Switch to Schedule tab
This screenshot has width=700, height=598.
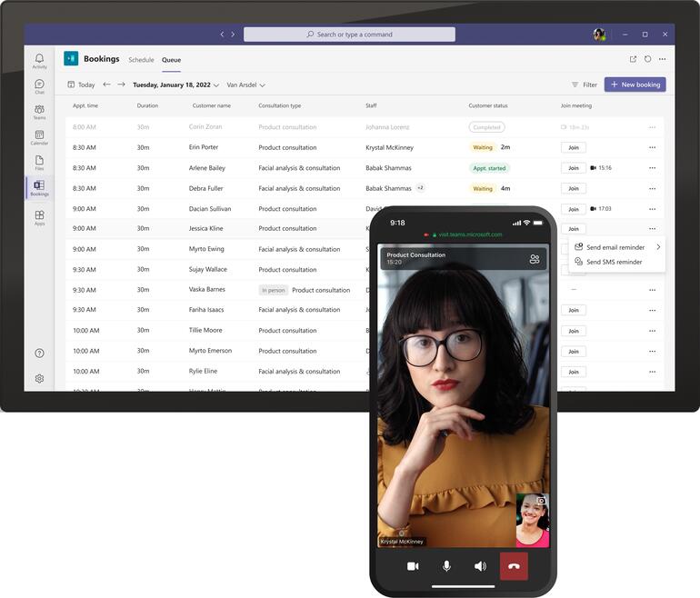click(x=141, y=59)
